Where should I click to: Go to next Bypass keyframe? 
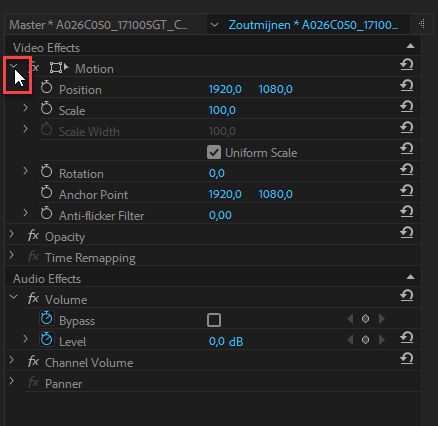(382, 319)
